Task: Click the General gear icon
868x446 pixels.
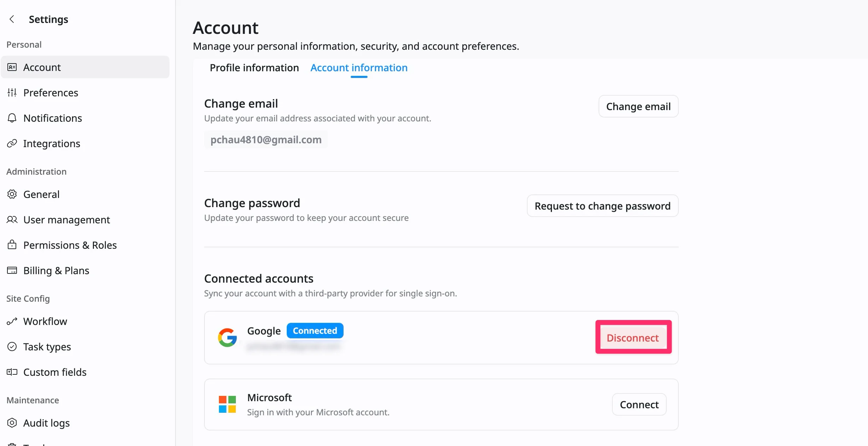Action: (x=12, y=194)
